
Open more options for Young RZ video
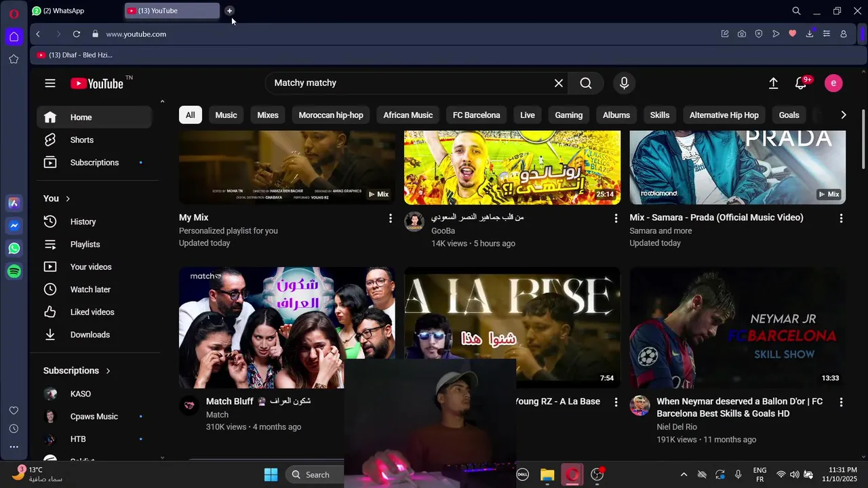pyautogui.click(x=616, y=402)
